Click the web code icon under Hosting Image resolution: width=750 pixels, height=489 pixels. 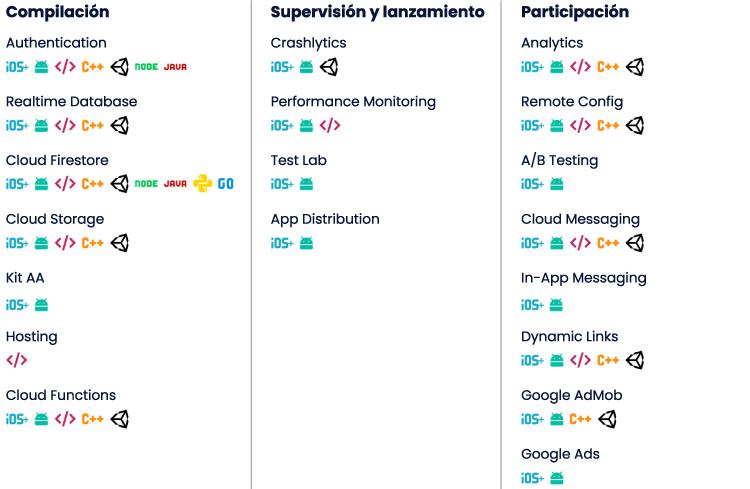tap(17, 360)
